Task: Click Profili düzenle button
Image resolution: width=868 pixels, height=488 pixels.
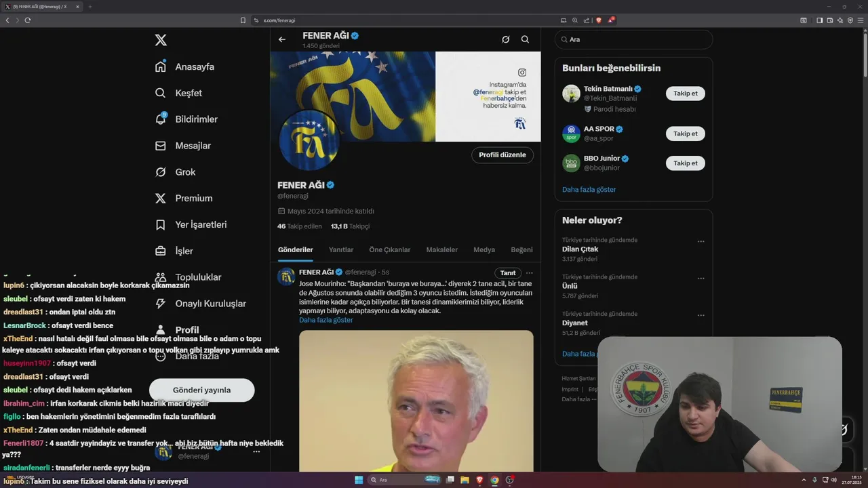Action: (x=502, y=155)
